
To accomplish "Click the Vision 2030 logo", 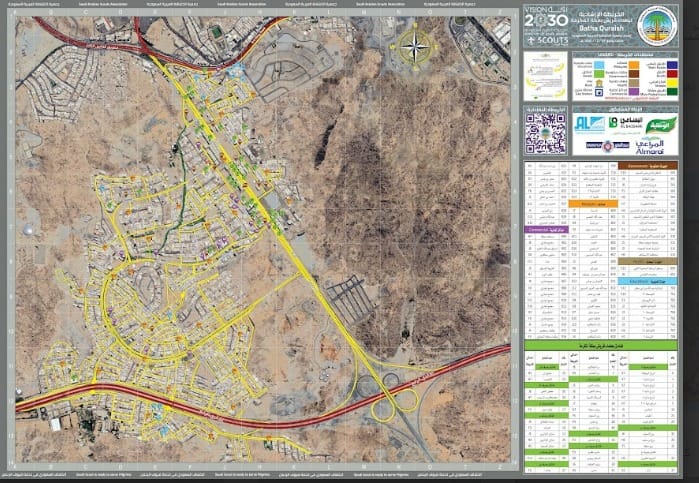I will click(x=545, y=22).
